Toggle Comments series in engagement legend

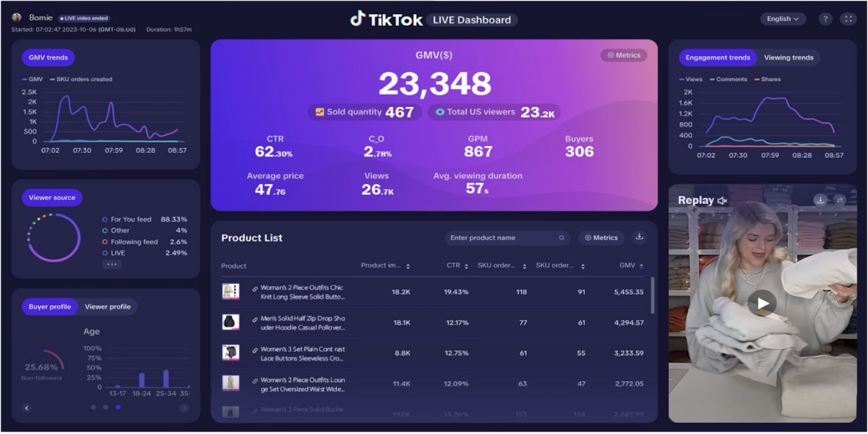tap(728, 80)
